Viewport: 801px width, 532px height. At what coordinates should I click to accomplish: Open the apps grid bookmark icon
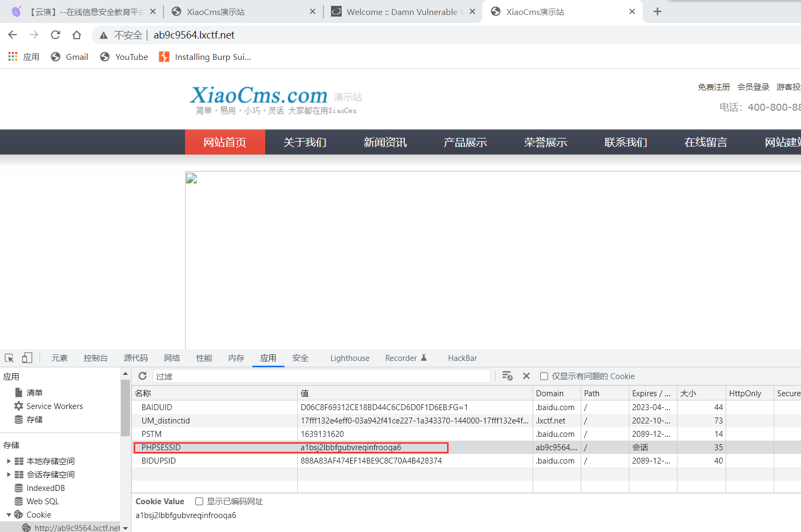(13, 57)
